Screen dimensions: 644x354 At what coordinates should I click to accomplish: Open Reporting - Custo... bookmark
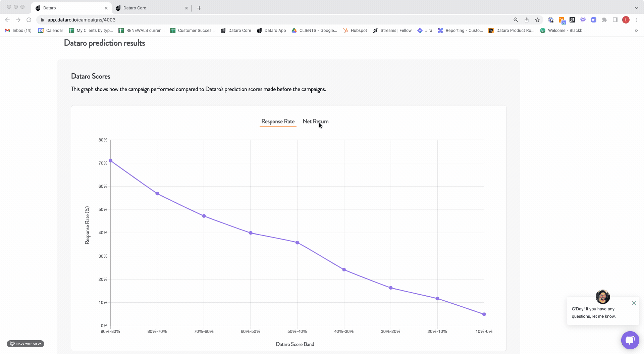460,31
